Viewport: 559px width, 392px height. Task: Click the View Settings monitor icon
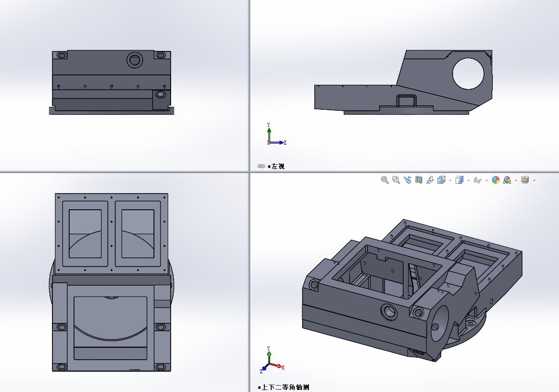(525, 180)
